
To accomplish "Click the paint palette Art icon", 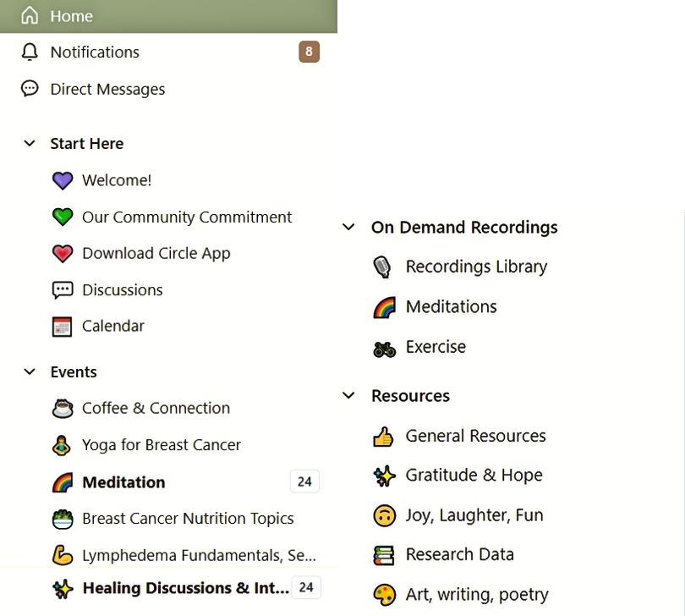I will tap(385, 595).
